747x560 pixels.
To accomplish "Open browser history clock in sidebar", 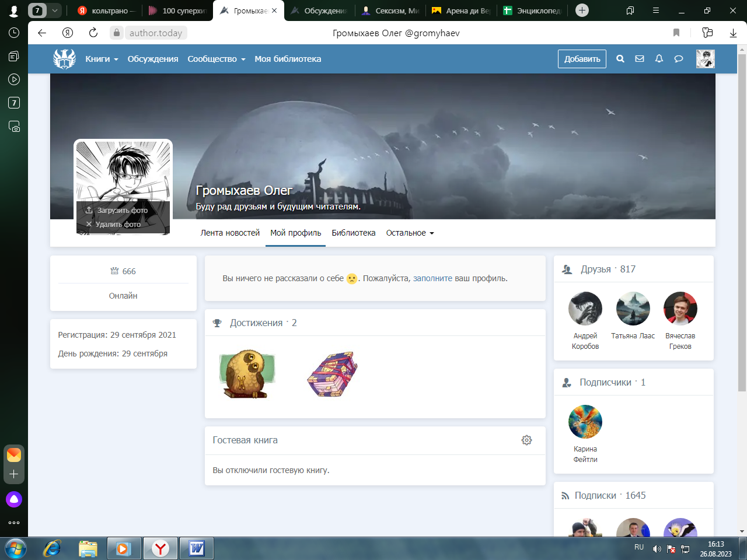I will [14, 33].
